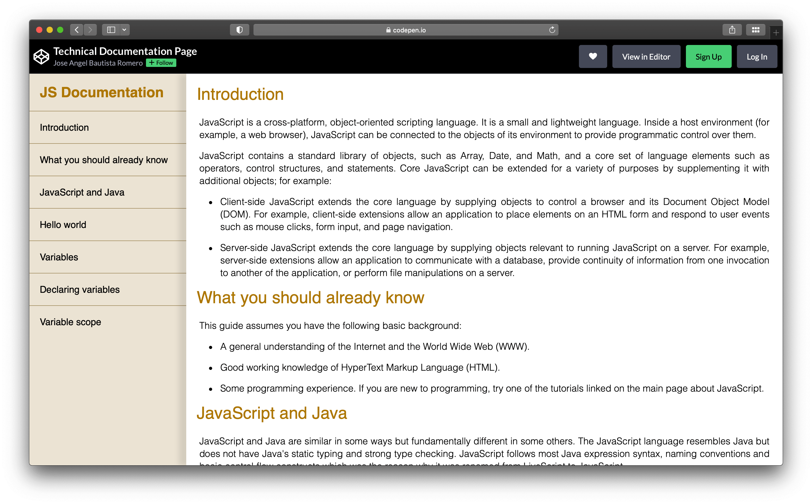The height and width of the screenshot is (504, 812).
Task: Click the JS Documentation sidebar header
Action: coord(102,92)
